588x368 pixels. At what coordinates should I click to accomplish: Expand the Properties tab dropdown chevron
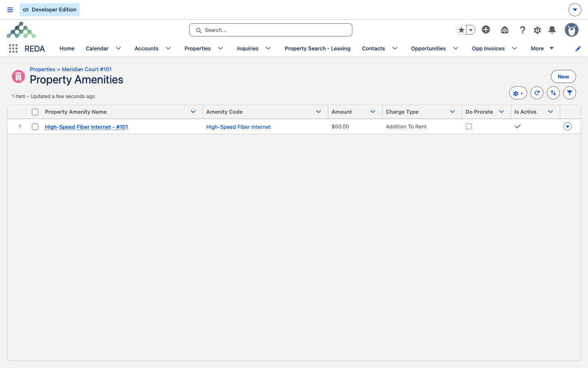pos(220,48)
